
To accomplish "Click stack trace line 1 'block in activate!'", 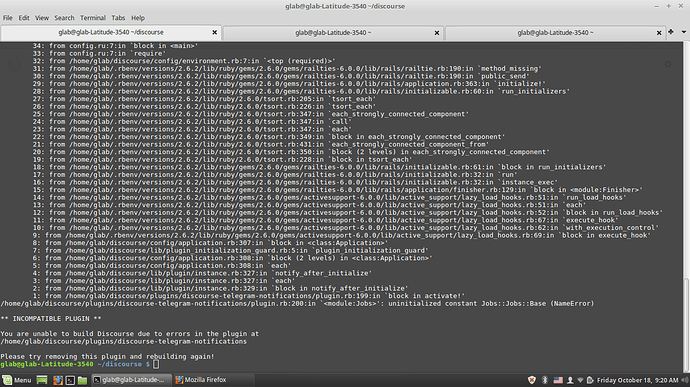I will (x=249, y=296).
